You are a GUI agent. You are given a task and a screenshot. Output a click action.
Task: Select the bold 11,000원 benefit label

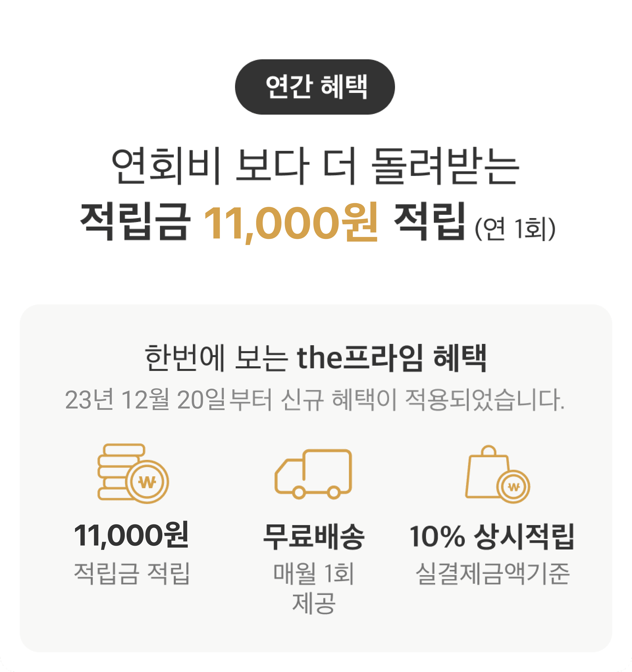(x=131, y=536)
